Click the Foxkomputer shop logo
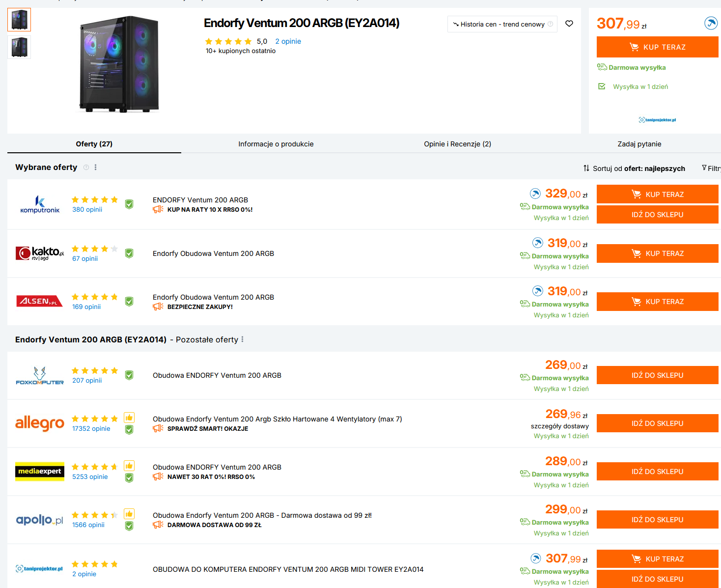This screenshot has height=588, width=721. tap(40, 375)
